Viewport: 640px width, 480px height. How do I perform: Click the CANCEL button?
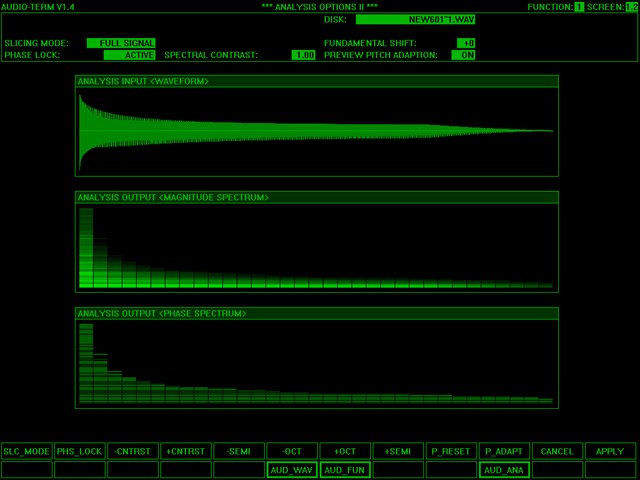point(557,451)
